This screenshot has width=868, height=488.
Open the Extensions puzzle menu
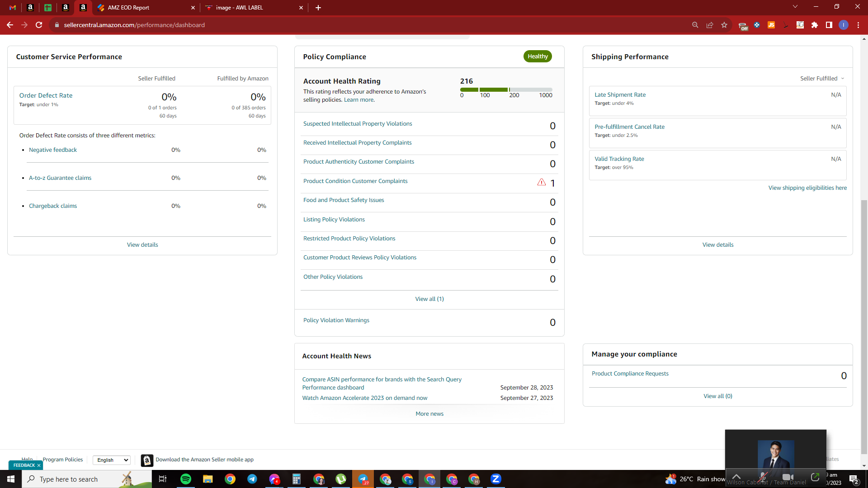pos(815,25)
